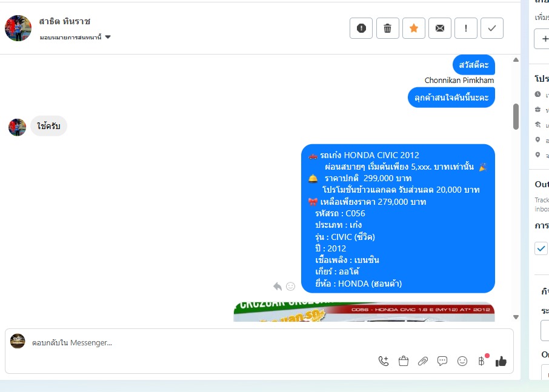Click the graduation cap education icon
The image size is (549, 392).
pyautogui.click(x=538, y=124)
